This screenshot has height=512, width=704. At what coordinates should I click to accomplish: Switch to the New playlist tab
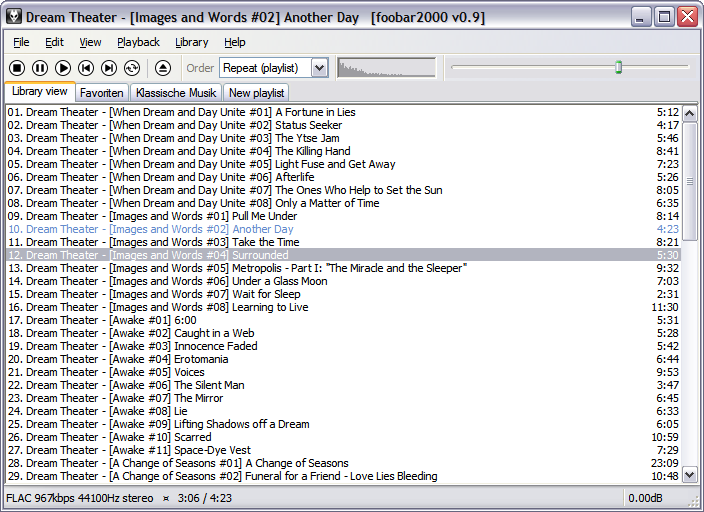(x=256, y=93)
